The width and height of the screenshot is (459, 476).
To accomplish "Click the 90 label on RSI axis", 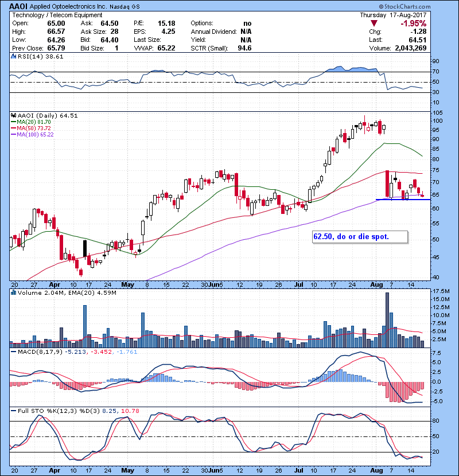I will tap(435, 61).
